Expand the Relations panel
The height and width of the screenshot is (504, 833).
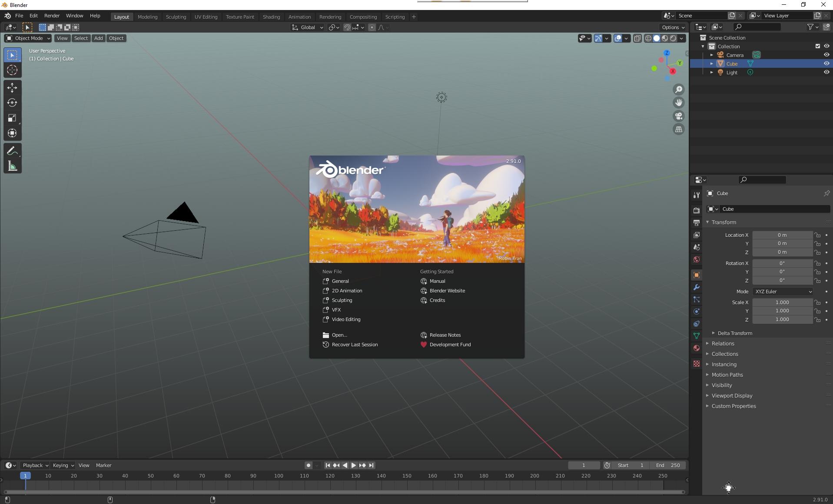pos(723,344)
